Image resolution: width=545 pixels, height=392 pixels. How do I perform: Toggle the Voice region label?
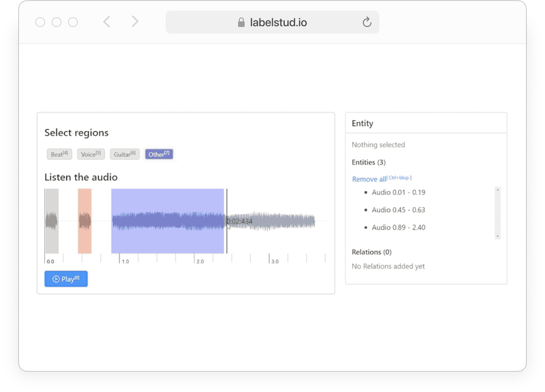(x=91, y=154)
